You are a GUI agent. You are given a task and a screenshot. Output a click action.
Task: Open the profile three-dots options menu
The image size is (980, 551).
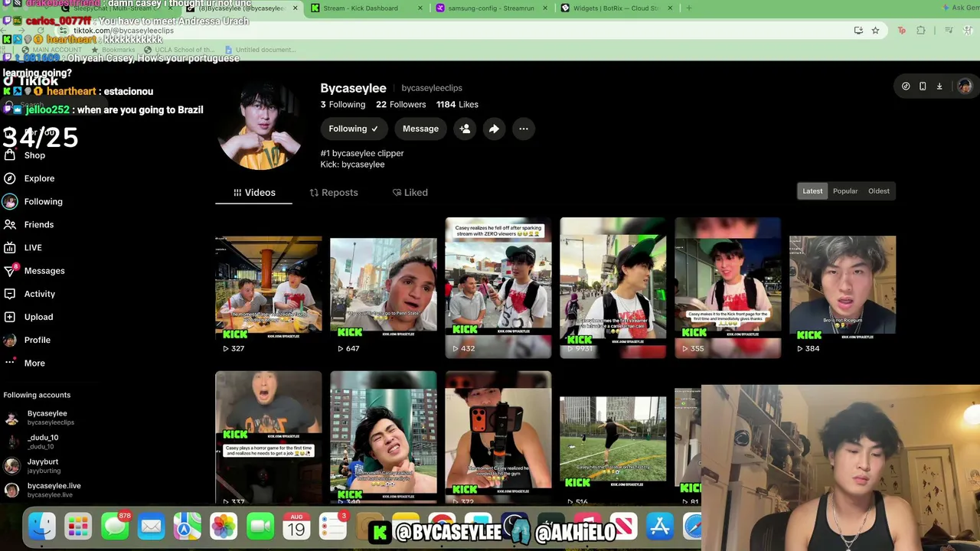coord(524,129)
